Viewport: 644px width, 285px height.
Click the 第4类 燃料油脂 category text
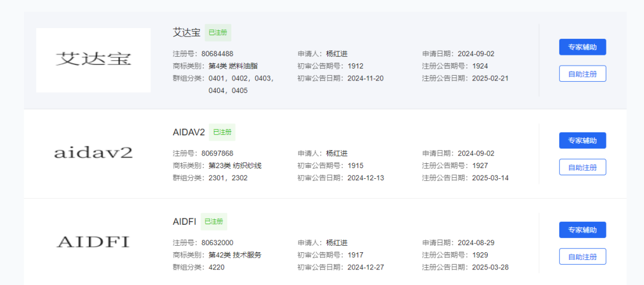233,66
